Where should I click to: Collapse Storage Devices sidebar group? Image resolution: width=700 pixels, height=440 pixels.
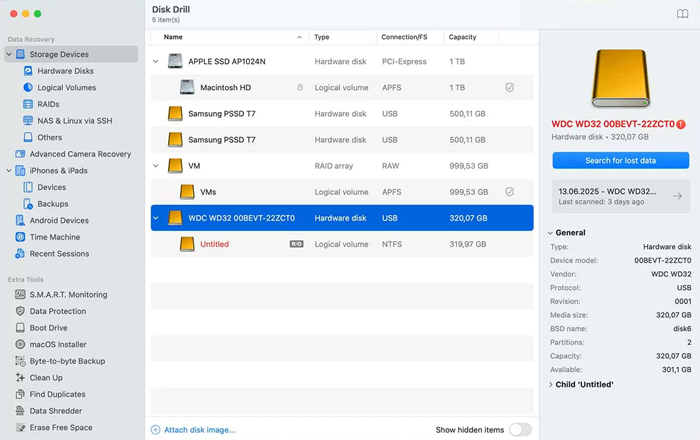9,54
